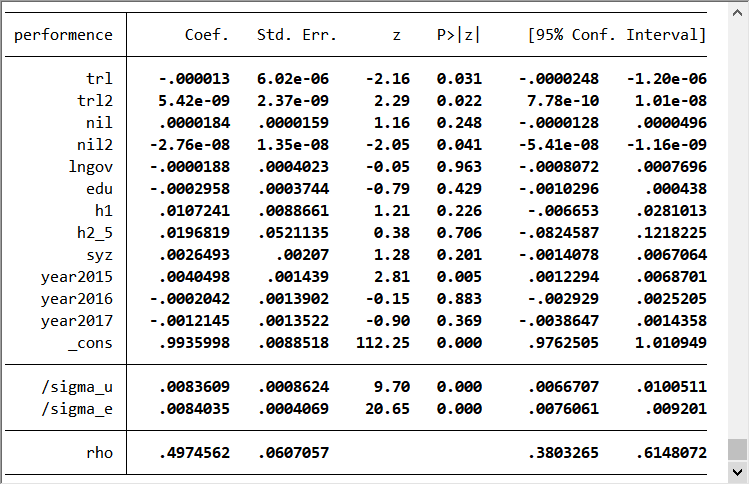Click the 'Coef.' column header

coord(207,35)
